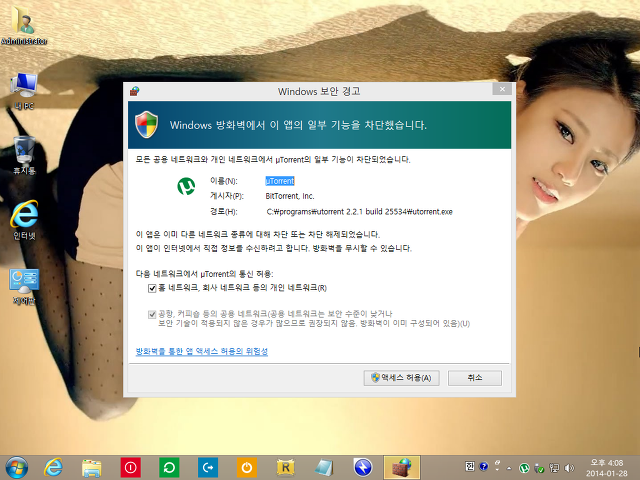The width and height of the screenshot is (640, 480).
Task: Click the blue log off taskbar icon
Action: 208,468
